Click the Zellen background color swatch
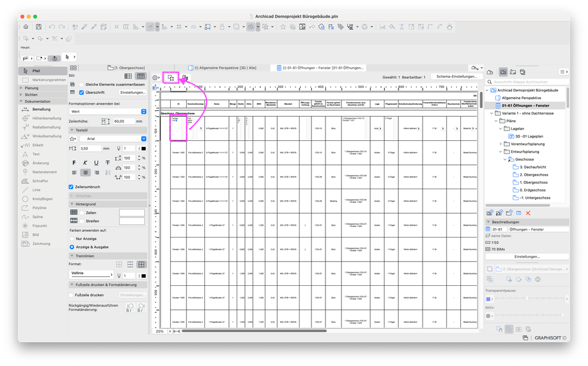Image resolution: width=588 pixels, height=366 pixels. (x=132, y=212)
